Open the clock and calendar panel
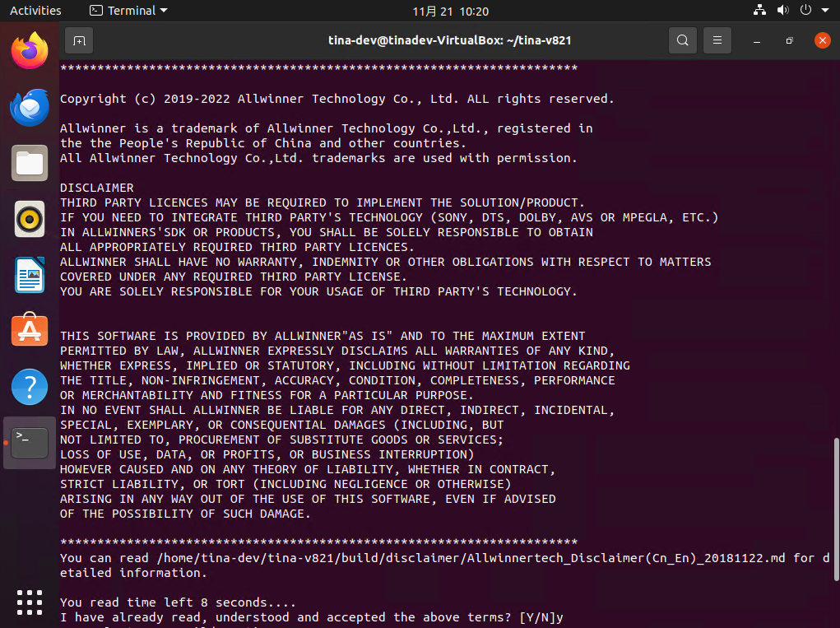 point(450,11)
